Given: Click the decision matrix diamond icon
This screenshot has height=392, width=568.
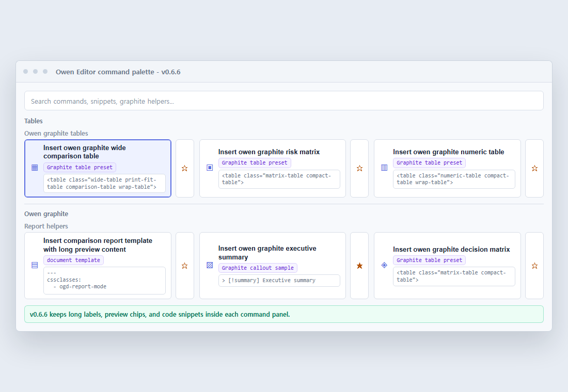Looking at the screenshot, I should (x=384, y=265).
